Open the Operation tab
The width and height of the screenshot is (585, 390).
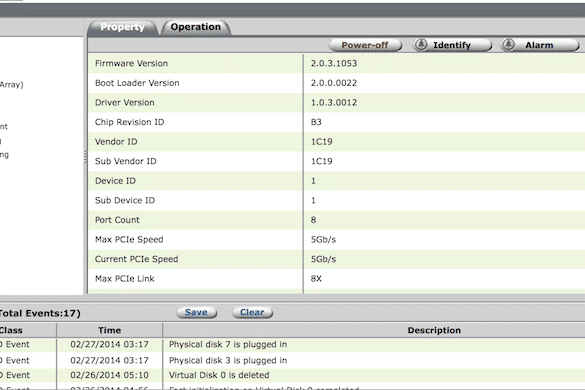point(195,27)
